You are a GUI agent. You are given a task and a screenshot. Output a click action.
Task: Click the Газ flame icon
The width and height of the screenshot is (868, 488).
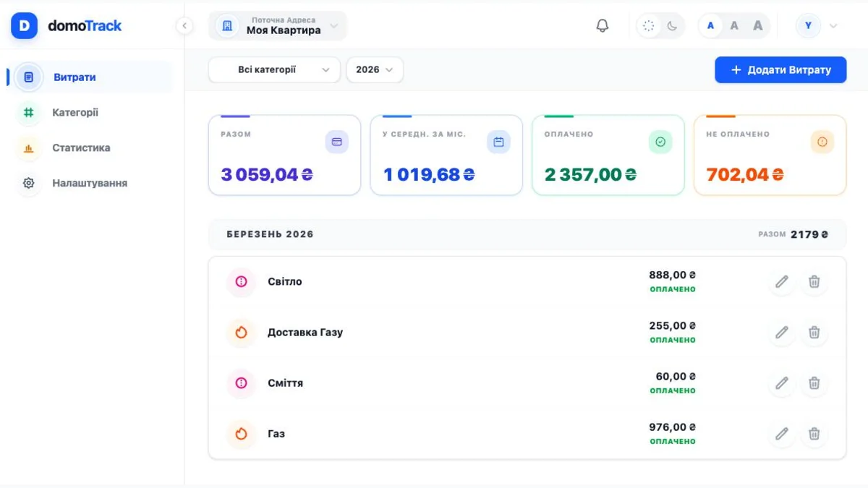point(242,434)
